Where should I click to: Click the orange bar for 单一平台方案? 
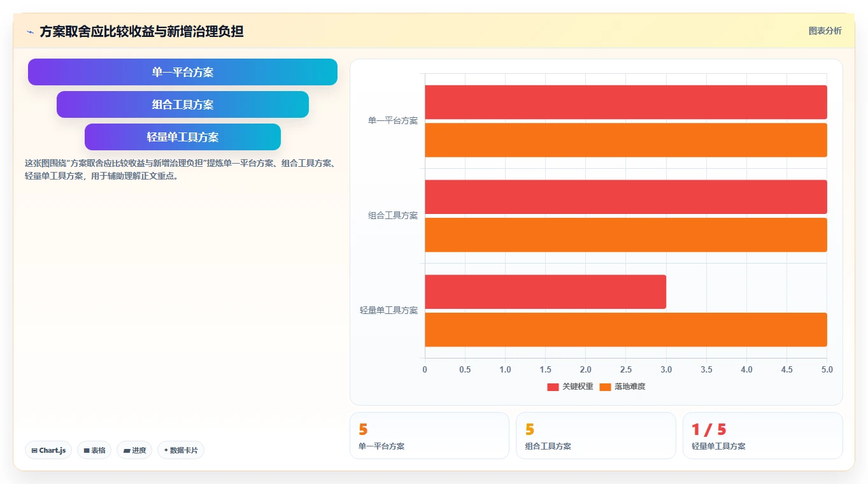[x=626, y=140]
